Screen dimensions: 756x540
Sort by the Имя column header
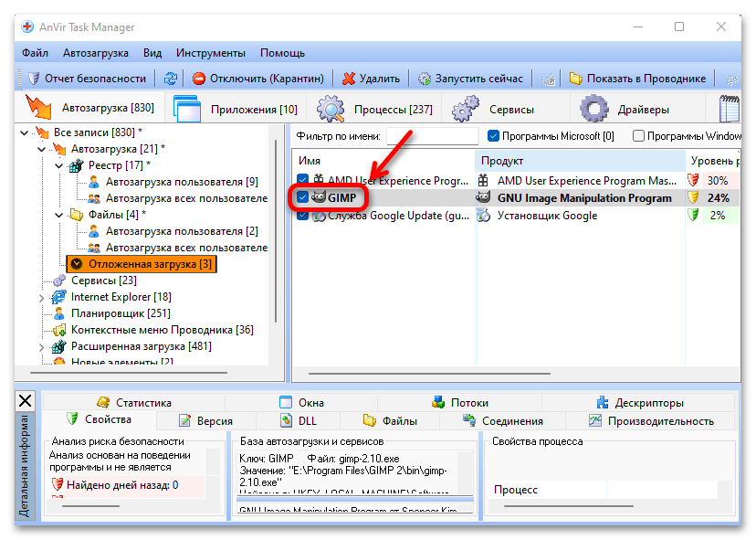tap(384, 161)
